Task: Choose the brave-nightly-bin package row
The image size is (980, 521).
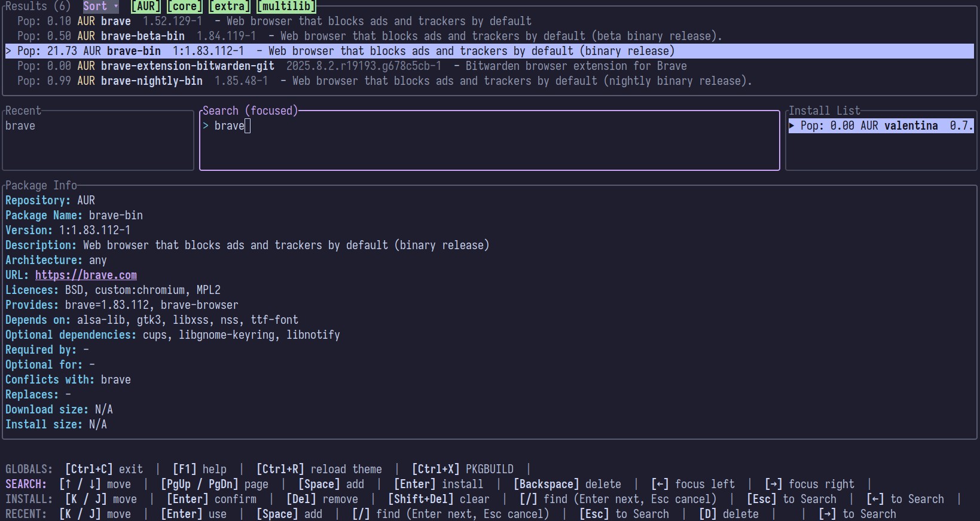Action: tap(384, 81)
